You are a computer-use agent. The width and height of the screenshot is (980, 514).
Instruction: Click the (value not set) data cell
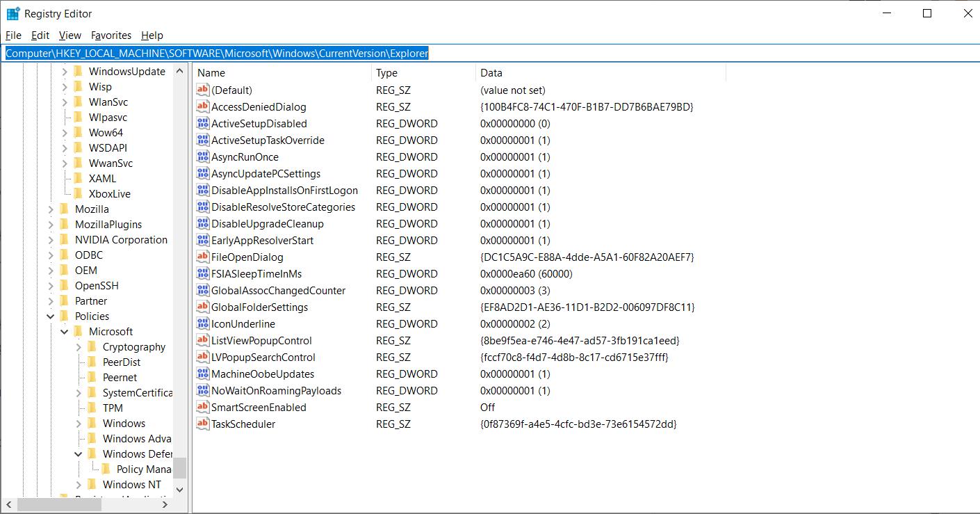coord(513,90)
